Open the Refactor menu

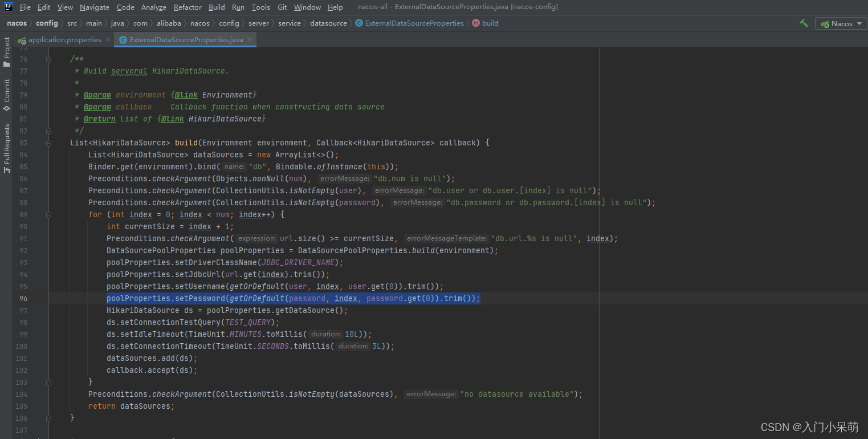pos(188,7)
